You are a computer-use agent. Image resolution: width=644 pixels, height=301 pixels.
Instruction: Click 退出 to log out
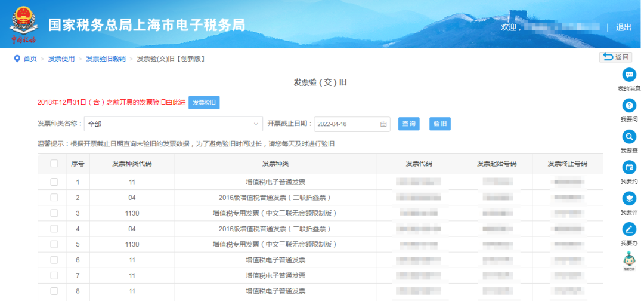click(624, 27)
